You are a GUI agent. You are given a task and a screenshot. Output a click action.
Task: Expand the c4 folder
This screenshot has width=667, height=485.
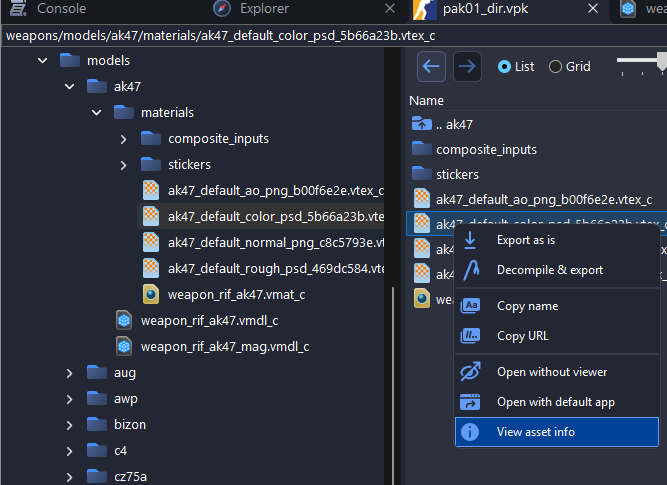69,451
